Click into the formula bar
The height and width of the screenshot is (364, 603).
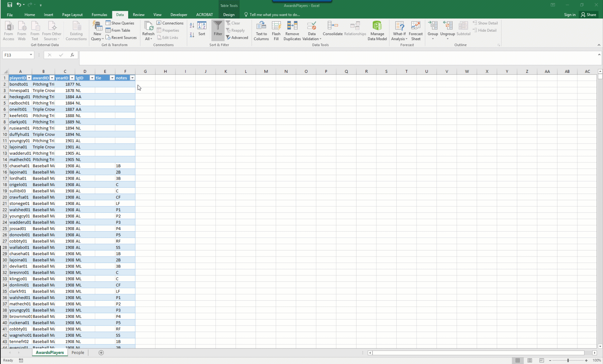click(x=337, y=55)
